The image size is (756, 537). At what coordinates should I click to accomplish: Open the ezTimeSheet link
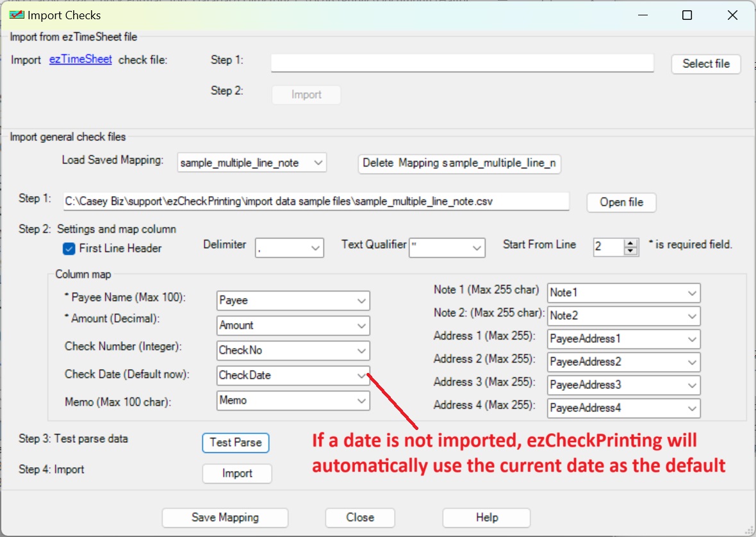click(x=81, y=60)
